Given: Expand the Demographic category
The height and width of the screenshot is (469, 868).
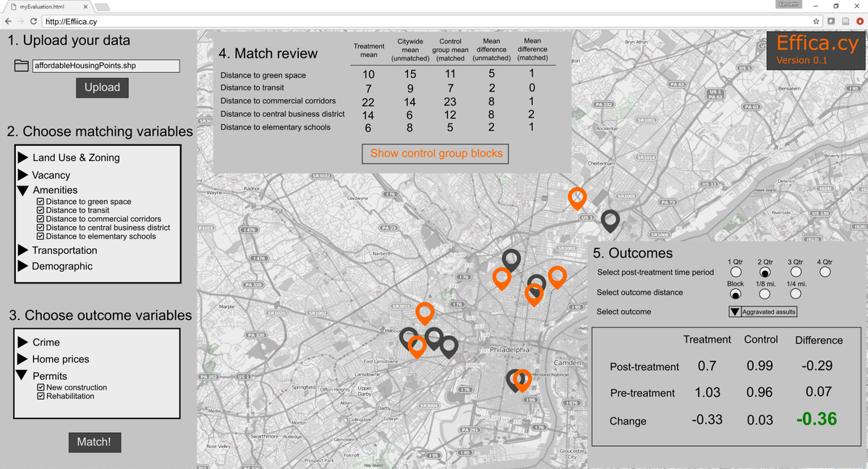Looking at the screenshot, I should 23,266.
